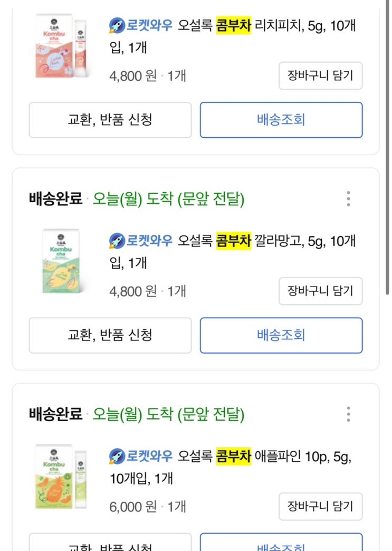Add calamansi mango kombucha to cart
The height and width of the screenshot is (551, 392).
point(320,291)
